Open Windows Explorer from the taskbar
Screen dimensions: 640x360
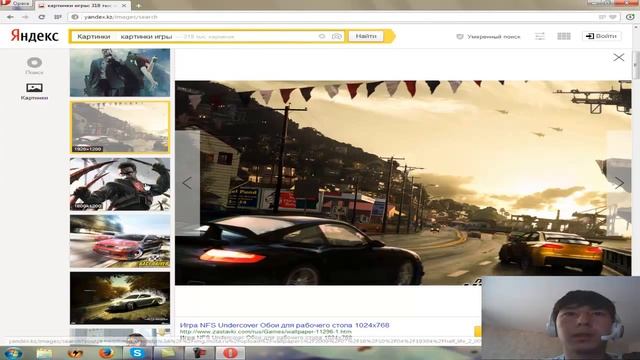tap(44, 353)
